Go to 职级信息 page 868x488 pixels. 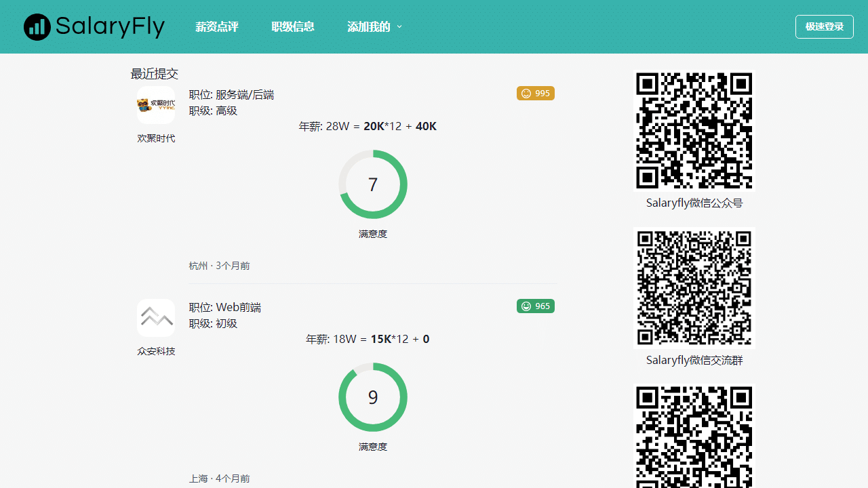[x=293, y=27]
